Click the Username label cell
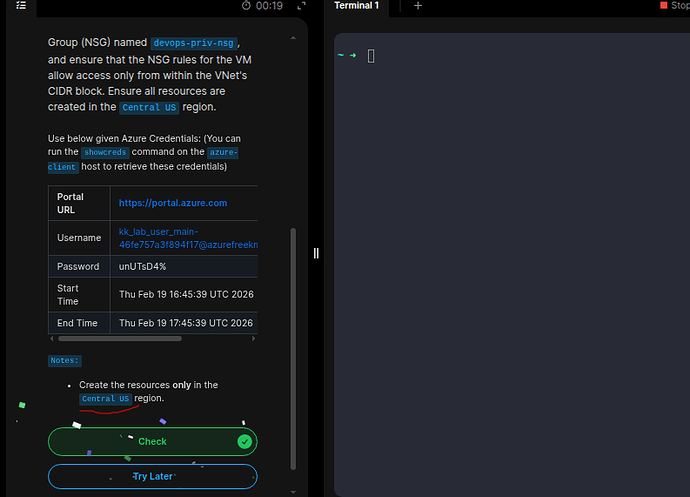 pyautogui.click(x=79, y=238)
